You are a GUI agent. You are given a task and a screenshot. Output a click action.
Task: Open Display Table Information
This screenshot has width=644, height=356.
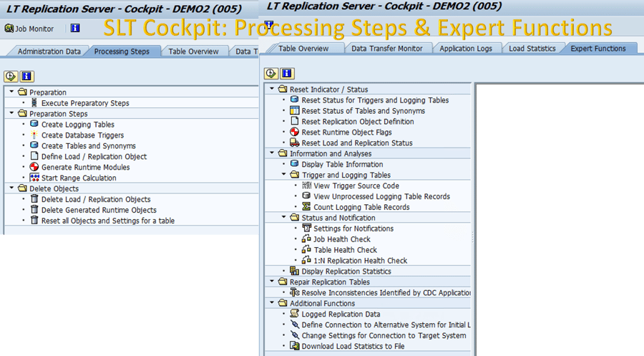click(342, 164)
